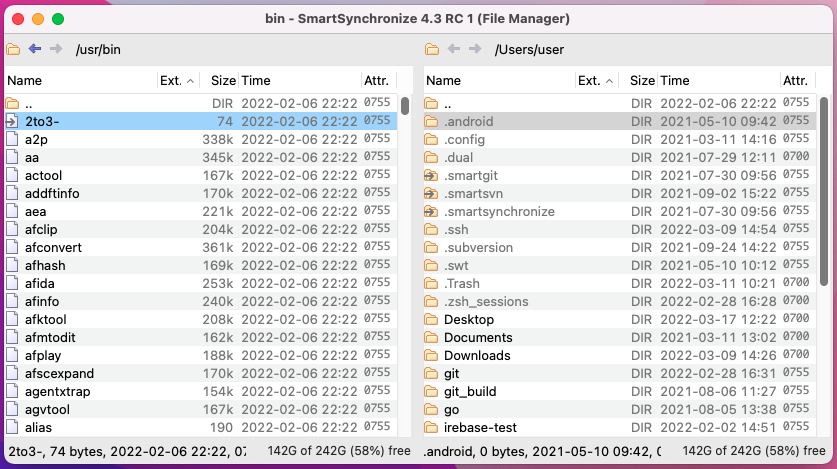The width and height of the screenshot is (837, 469).
Task: Click the folder icon beside /Users/user path
Action: pos(432,49)
